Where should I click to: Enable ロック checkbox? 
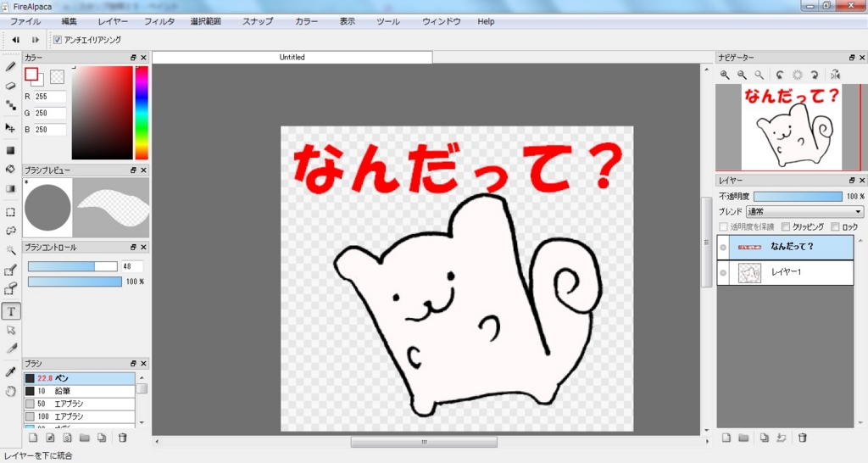(x=835, y=226)
